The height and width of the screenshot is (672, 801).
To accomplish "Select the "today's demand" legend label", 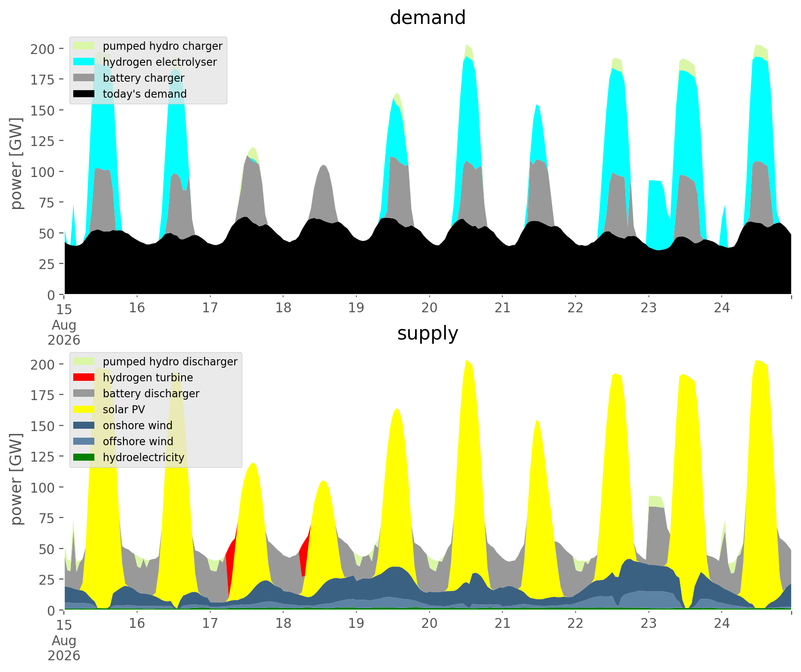I will [145, 94].
